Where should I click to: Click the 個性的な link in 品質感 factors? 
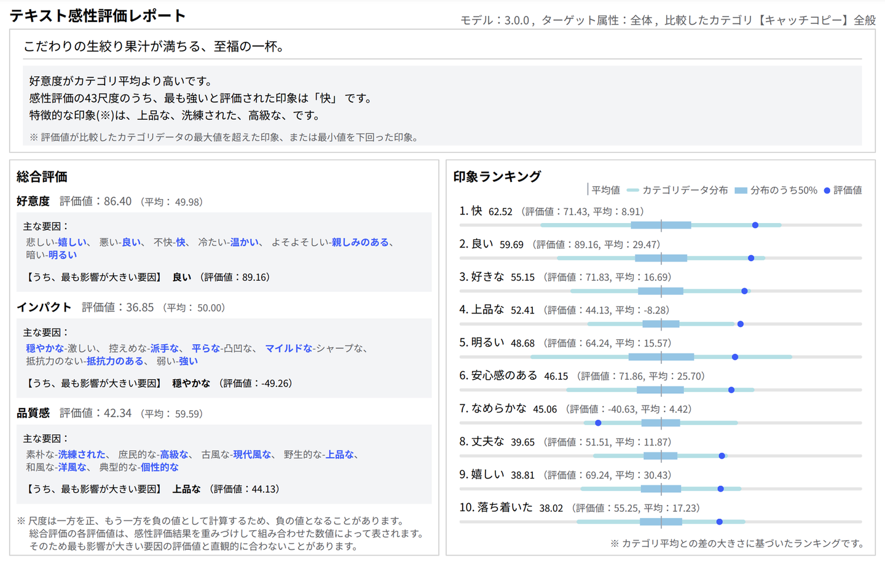[160, 468]
